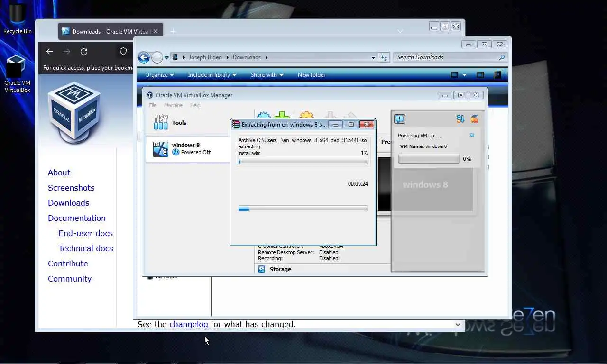Click the notification center speech bubble icon
607x364 pixels.
pyautogui.click(x=399, y=119)
